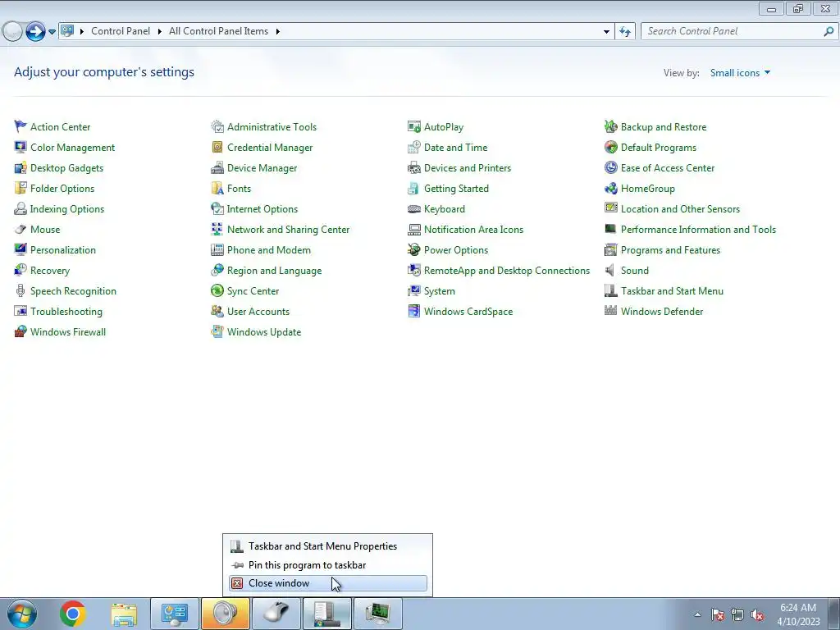Click the Network and Sharing Center icon
Image resolution: width=840 pixels, height=630 pixels.
[217, 230]
